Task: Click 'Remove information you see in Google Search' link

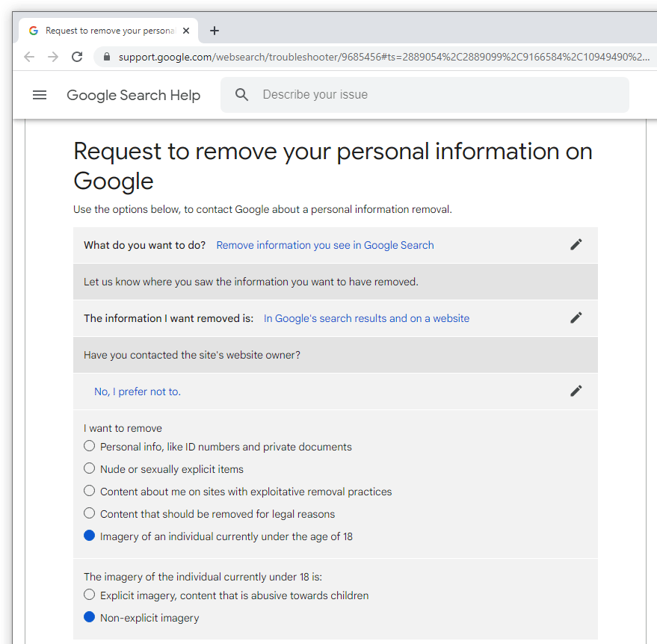Action: point(324,245)
